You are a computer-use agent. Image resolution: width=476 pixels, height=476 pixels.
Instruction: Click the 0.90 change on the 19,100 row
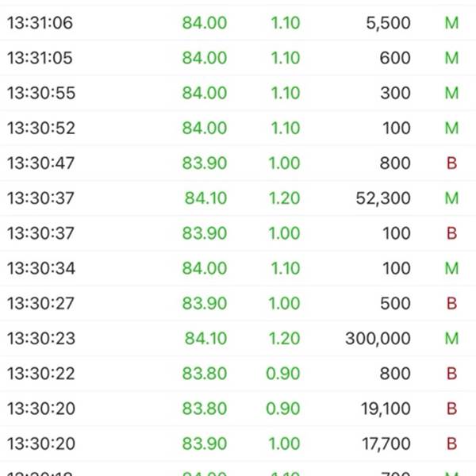[283, 409]
